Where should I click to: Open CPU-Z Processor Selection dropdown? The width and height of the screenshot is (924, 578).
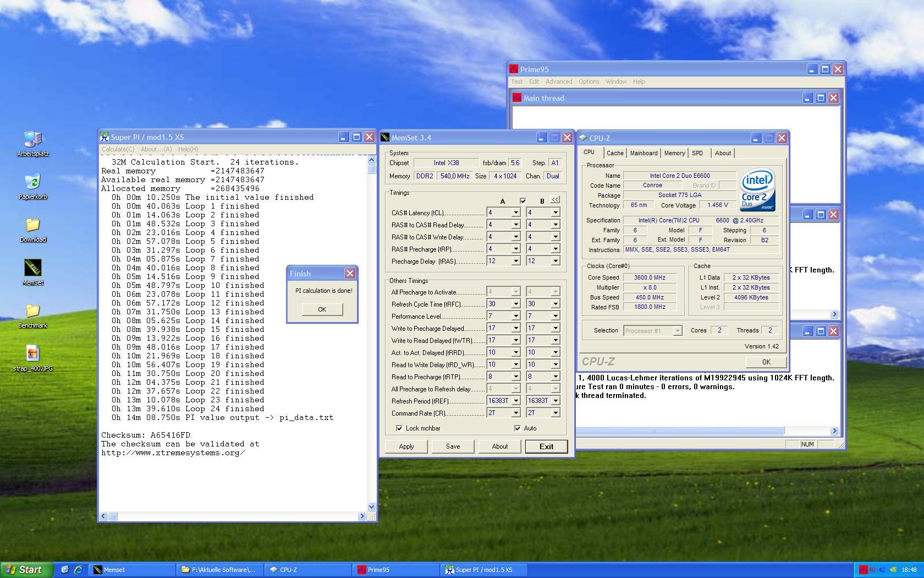[x=678, y=331]
